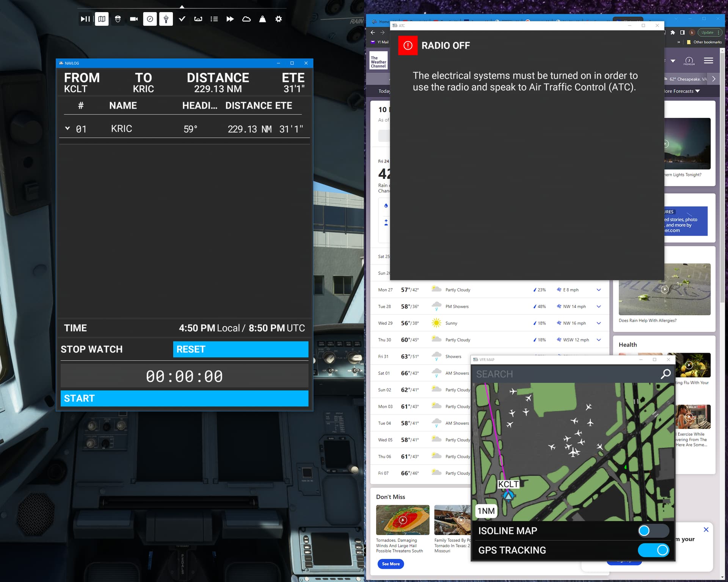
Task: Click the browser back arrow
Action: [373, 33]
